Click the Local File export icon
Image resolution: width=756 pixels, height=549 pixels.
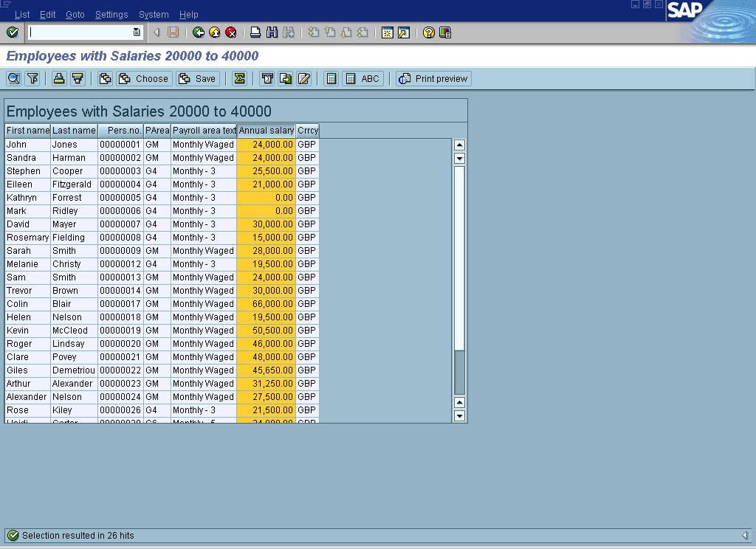286,78
